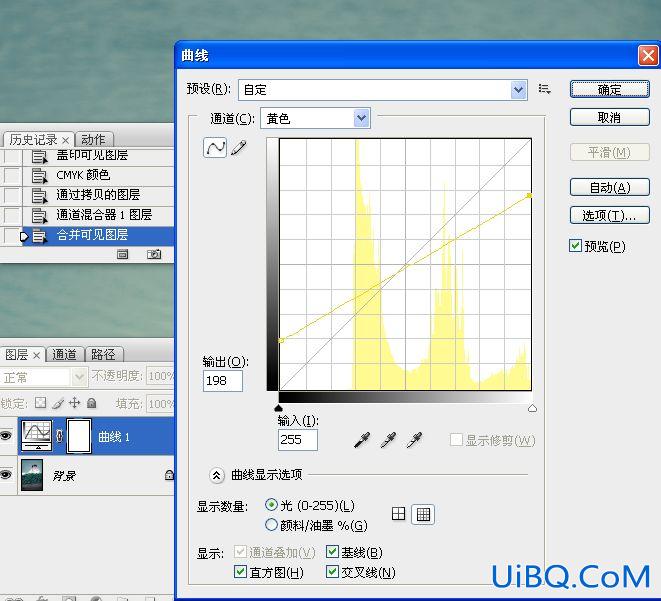Screen dimensions: 661x601
Task: Click create new document from state icon
Action: click(x=123, y=254)
